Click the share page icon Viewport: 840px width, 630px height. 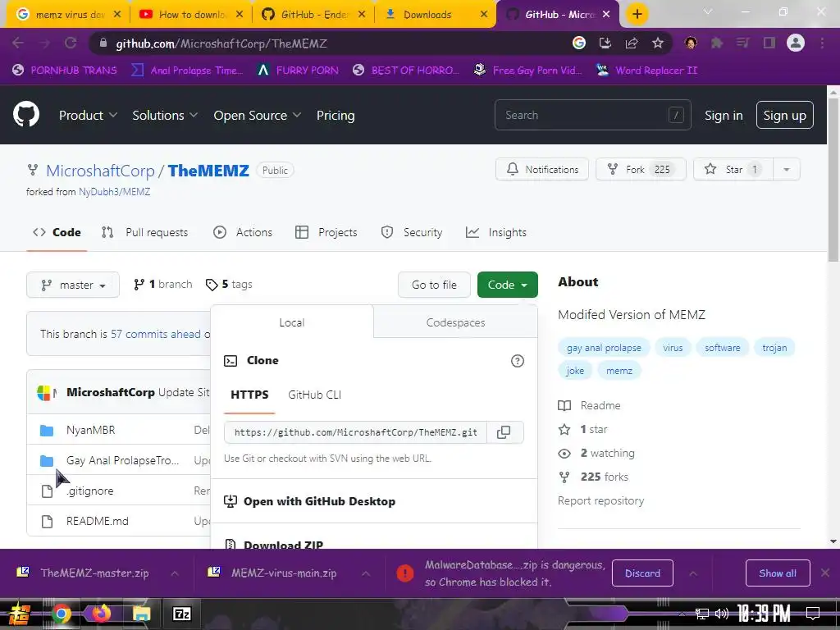click(x=632, y=43)
